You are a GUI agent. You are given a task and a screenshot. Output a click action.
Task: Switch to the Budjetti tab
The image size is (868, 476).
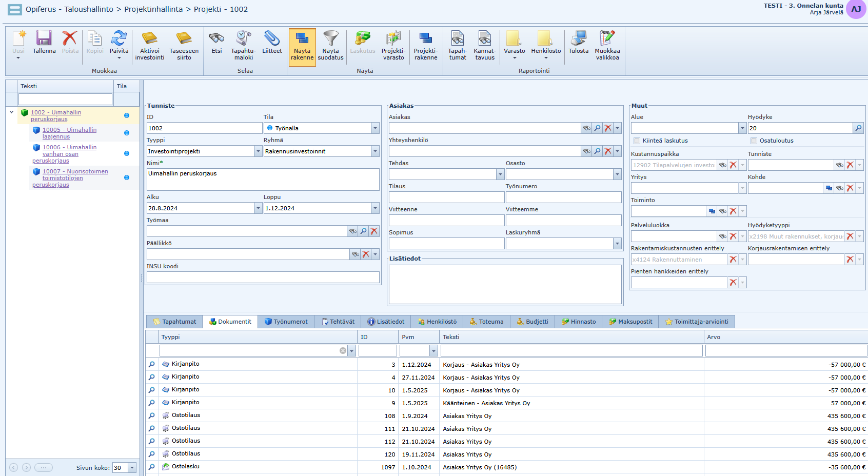pos(532,322)
